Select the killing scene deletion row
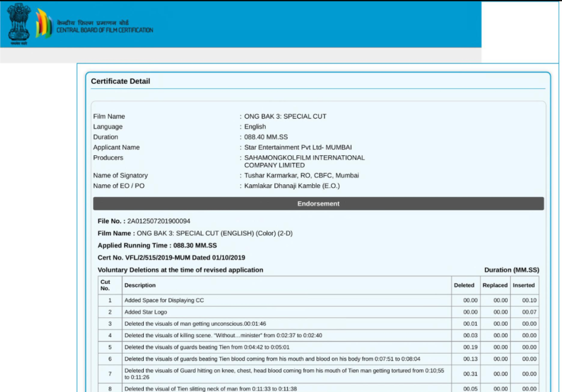The width and height of the screenshot is (562, 392). (x=318, y=336)
